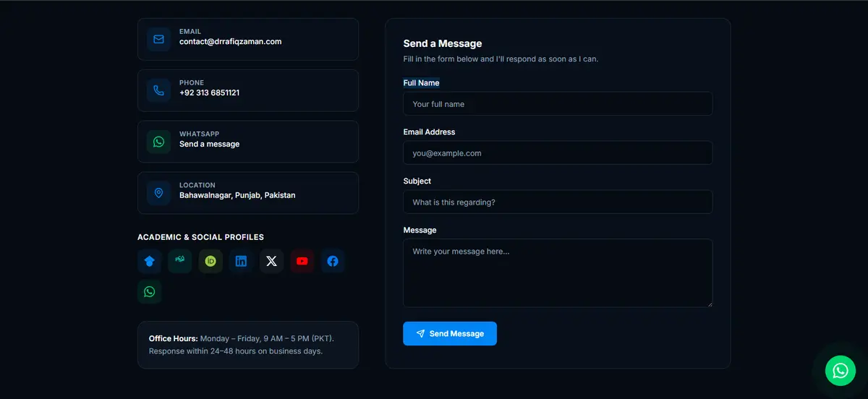Screen dimensions: 868x399
Task: Click the 'ACADEMIC & SOCIAL PROFILES' heading
Action: click(x=201, y=237)
